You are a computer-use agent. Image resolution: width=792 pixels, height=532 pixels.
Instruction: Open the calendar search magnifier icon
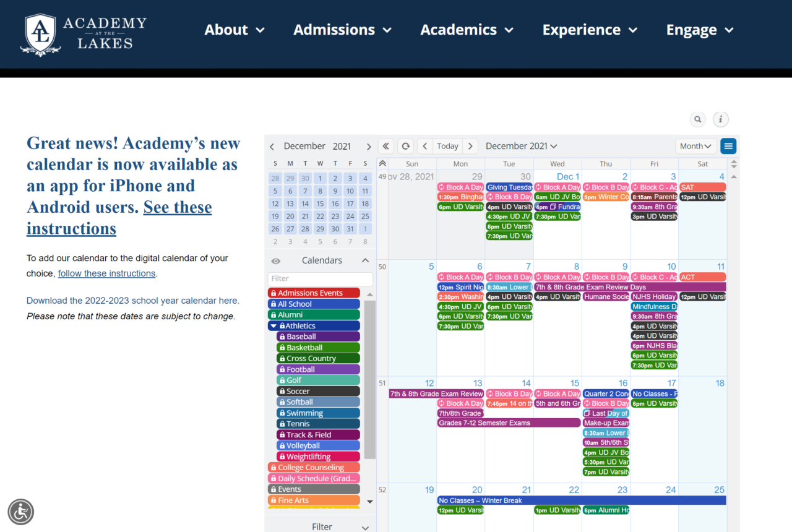click(698, 119)
